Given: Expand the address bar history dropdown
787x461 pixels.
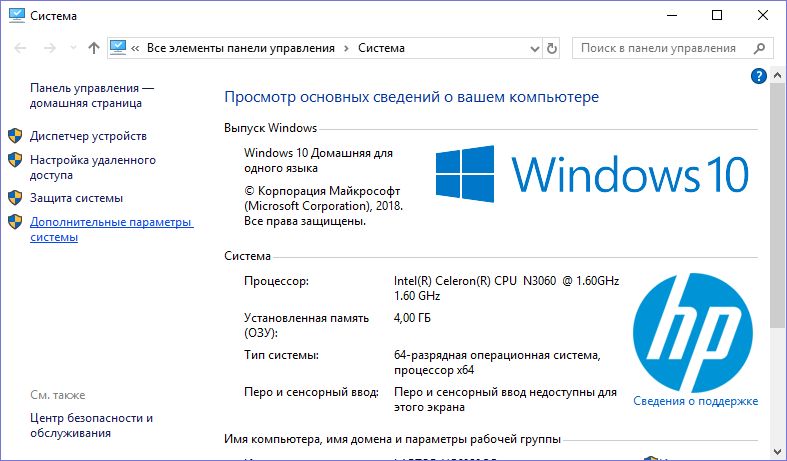Looking at the screenshot, I should (x=535, y=49).
